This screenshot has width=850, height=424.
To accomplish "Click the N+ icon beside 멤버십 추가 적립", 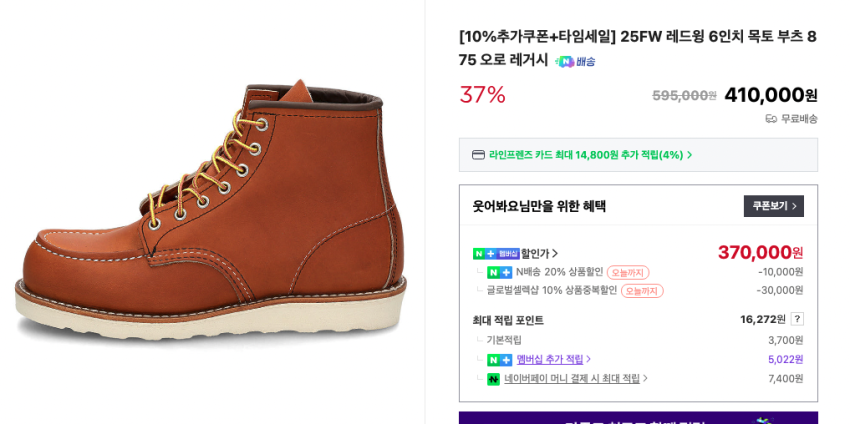I will coord(499,360).
